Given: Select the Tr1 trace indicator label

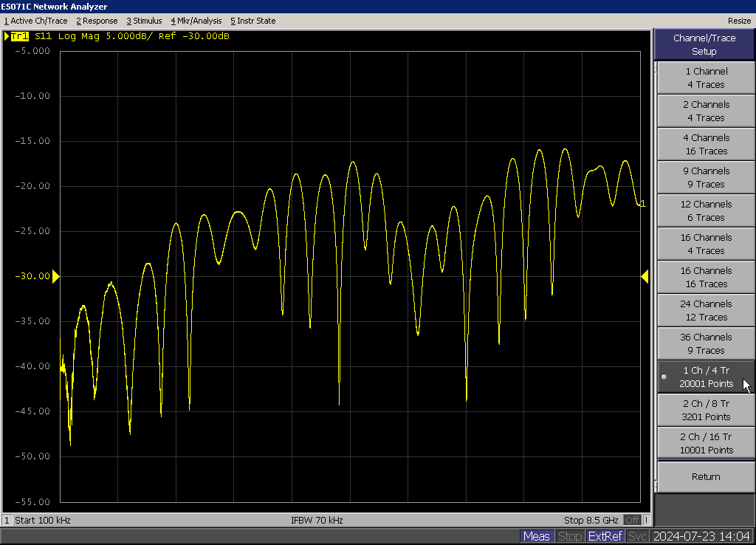Looking at the screenshot, I should (x=20, y=35).
